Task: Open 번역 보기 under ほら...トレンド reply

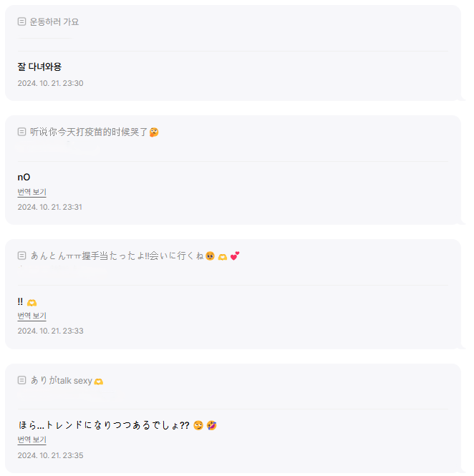Action: (x=32, y=440)
